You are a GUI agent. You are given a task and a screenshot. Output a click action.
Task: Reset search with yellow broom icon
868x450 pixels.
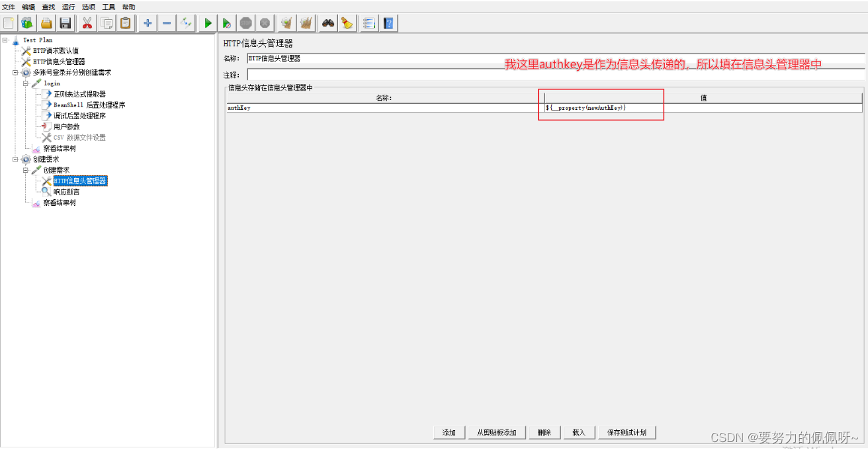pos(347,23)
